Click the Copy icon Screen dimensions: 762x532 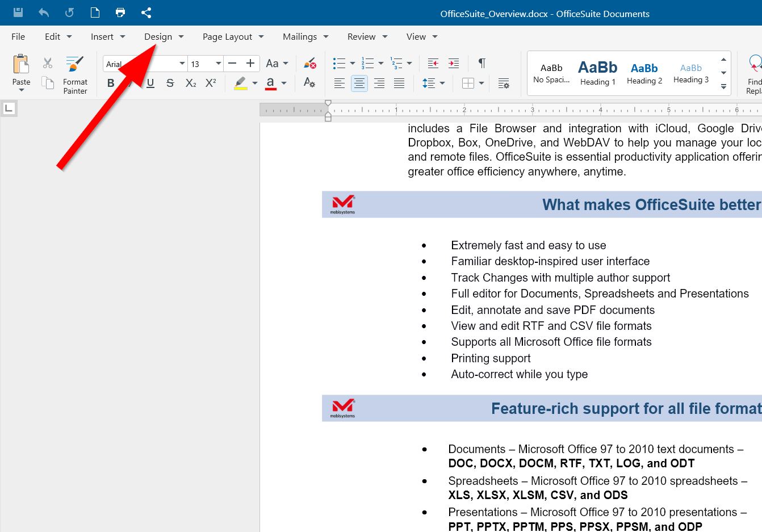(x=48, y=83)
